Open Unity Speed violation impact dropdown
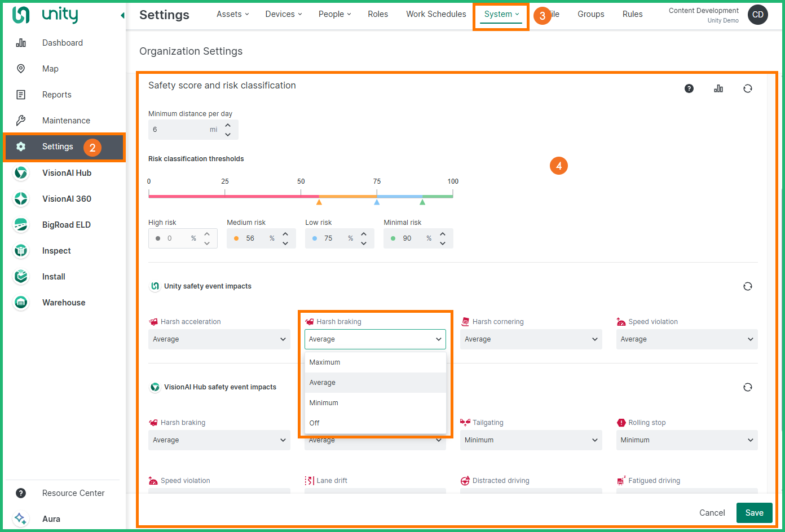 [x=686, y=339]
